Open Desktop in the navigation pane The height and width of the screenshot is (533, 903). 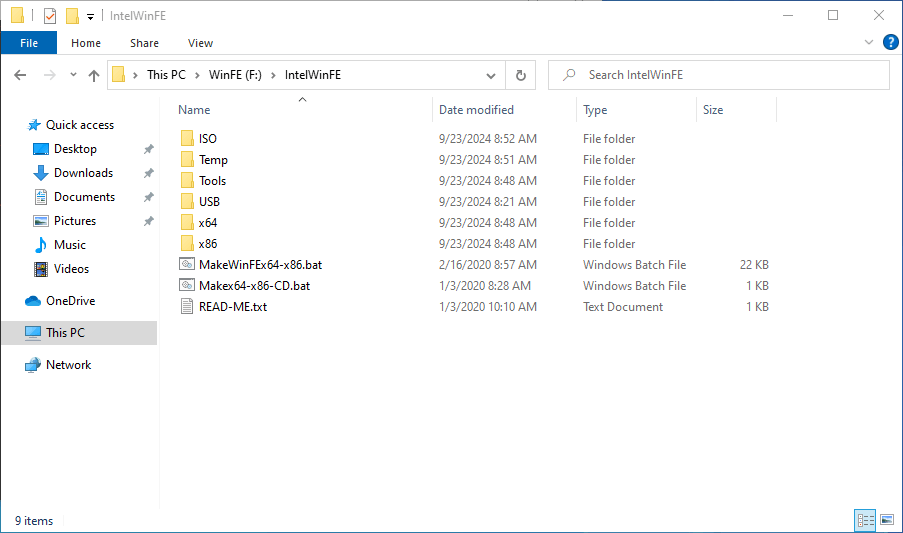point(75,149)
